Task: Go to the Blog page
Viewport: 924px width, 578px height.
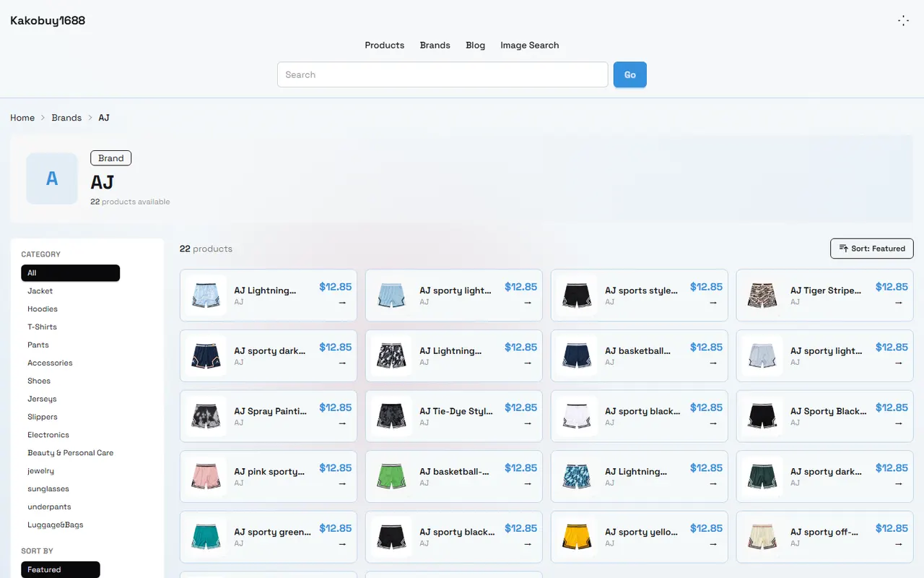Action: coord(475,45)
